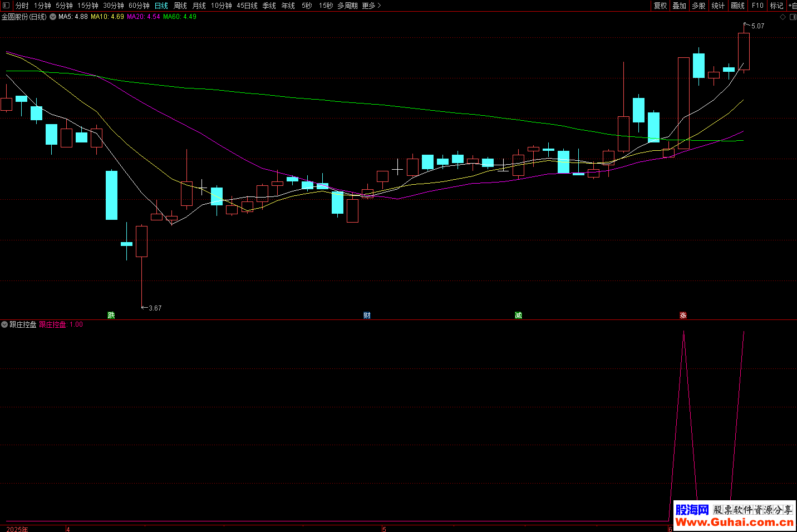Switch to 15分钟 period

click(x=88, y=6)
